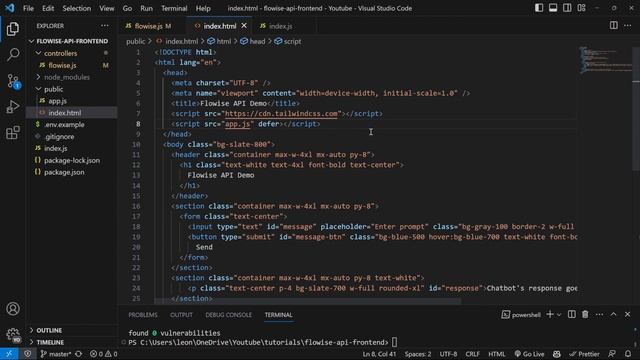Image resolution: width=640 pixels, height=360 pixels.
Task: Open Manage settings gear icon
Action: coord(13,335)
